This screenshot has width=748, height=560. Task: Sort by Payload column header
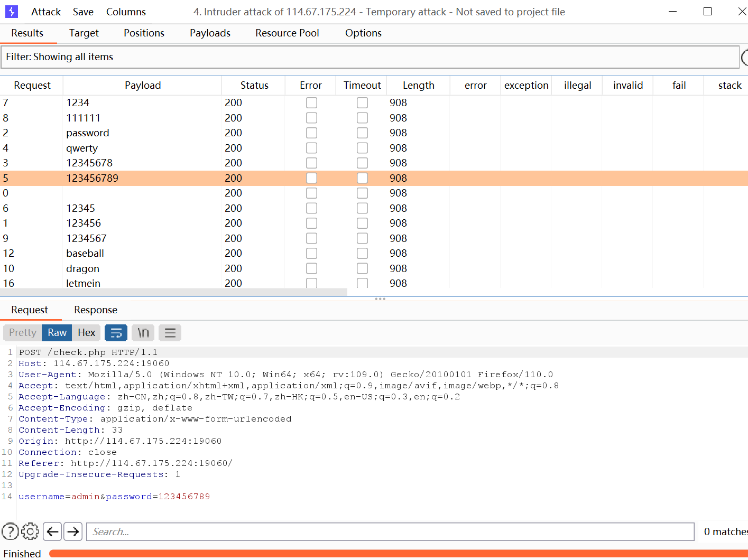coord(143,85)
